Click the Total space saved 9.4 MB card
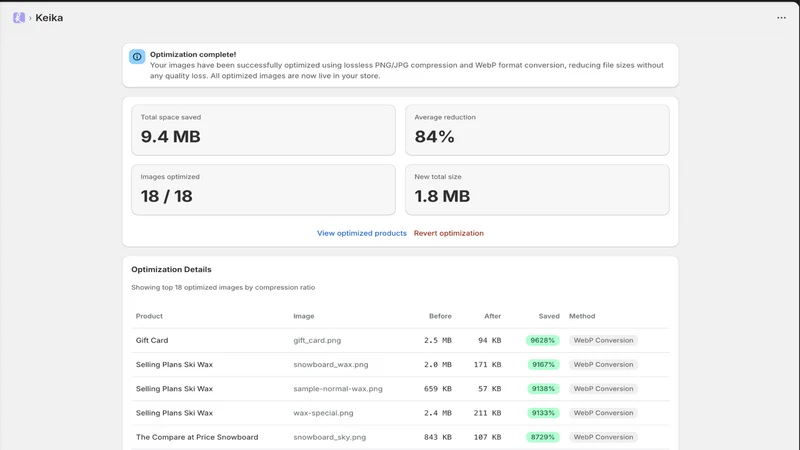800x450 pixels. click(263, 130)
